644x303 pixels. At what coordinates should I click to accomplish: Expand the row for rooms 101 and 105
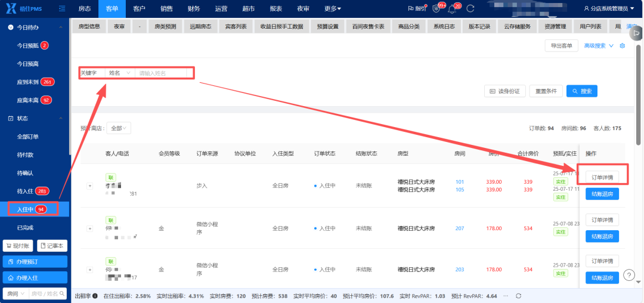pyautogui.click(x=89, y=186)
